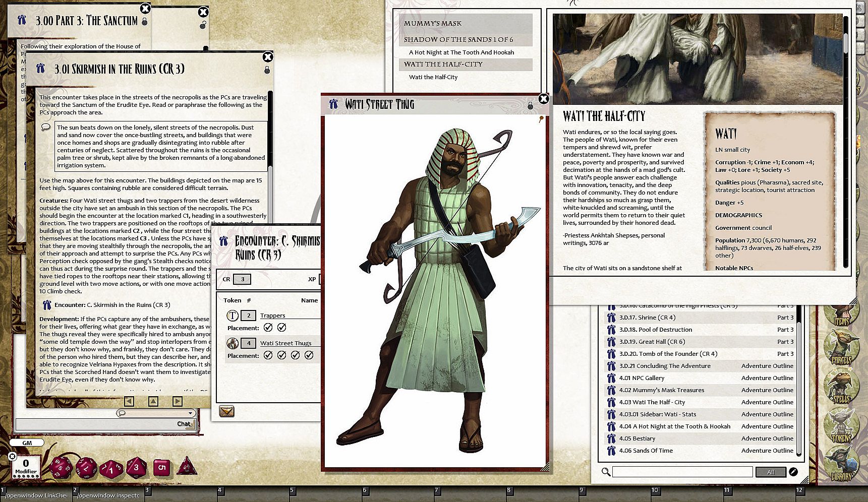Image resolution: width=868 pixels, height=502 pixels.
Task: Toggle lock on Wati Street Thug window
Action: point(530,105)
